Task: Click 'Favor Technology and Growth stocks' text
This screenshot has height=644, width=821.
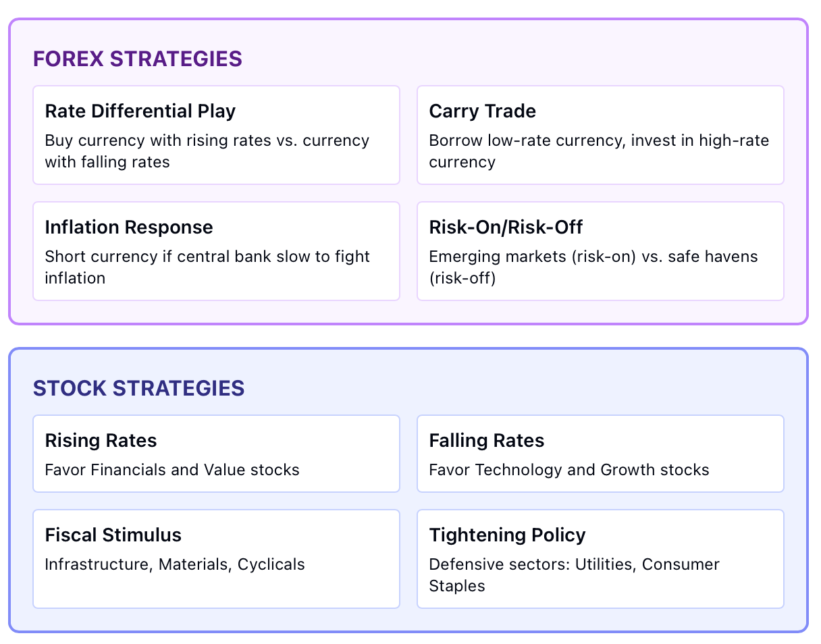Action: pos(569,470)
